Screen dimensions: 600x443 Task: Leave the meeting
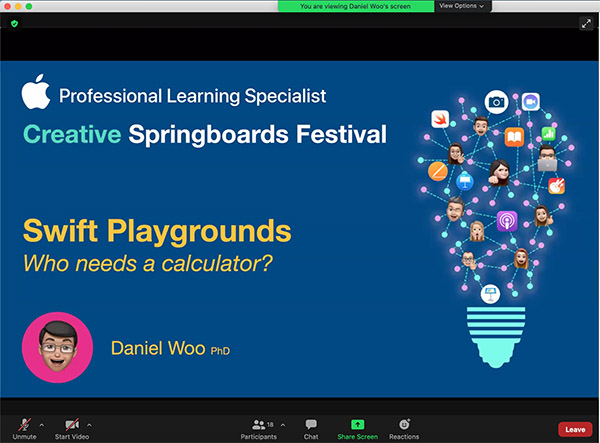(x=575, y=430)
